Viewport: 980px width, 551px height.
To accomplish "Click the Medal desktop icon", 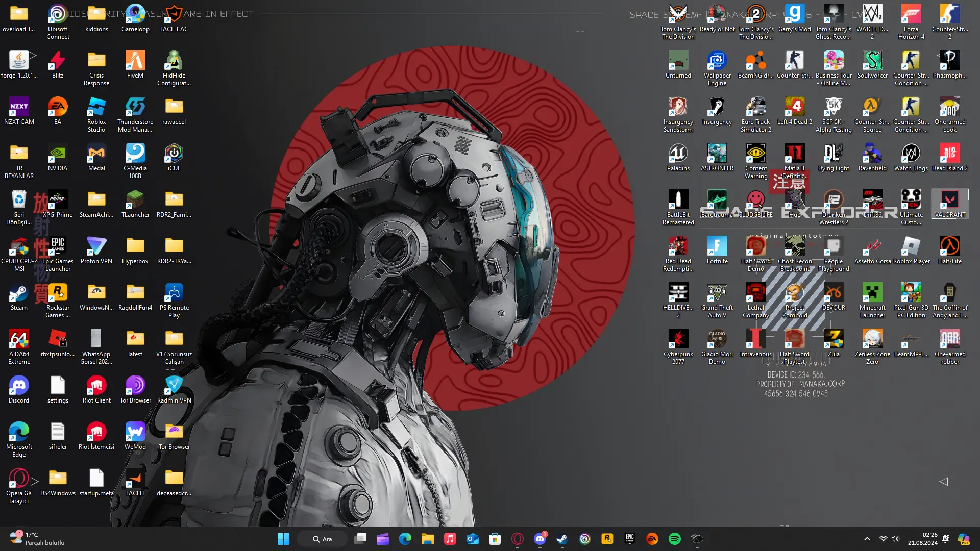I will pyautogui.click(x=96, y=157).
